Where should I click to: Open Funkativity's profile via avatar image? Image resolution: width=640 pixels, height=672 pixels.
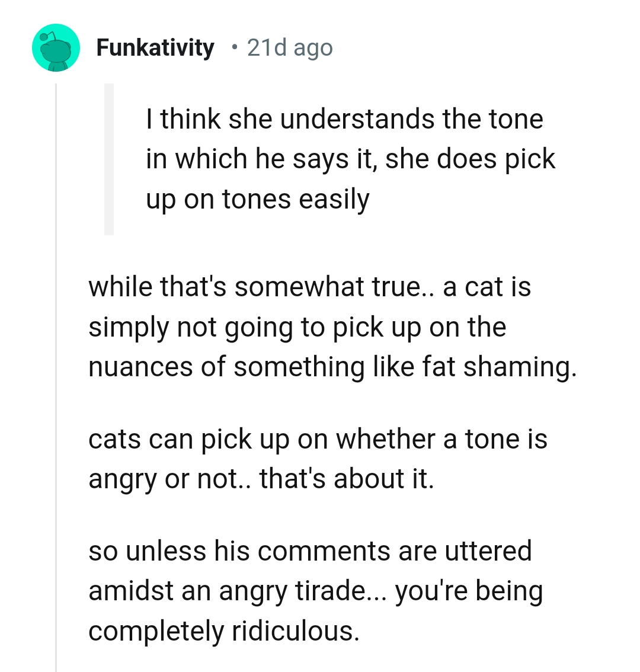point(56,47)
